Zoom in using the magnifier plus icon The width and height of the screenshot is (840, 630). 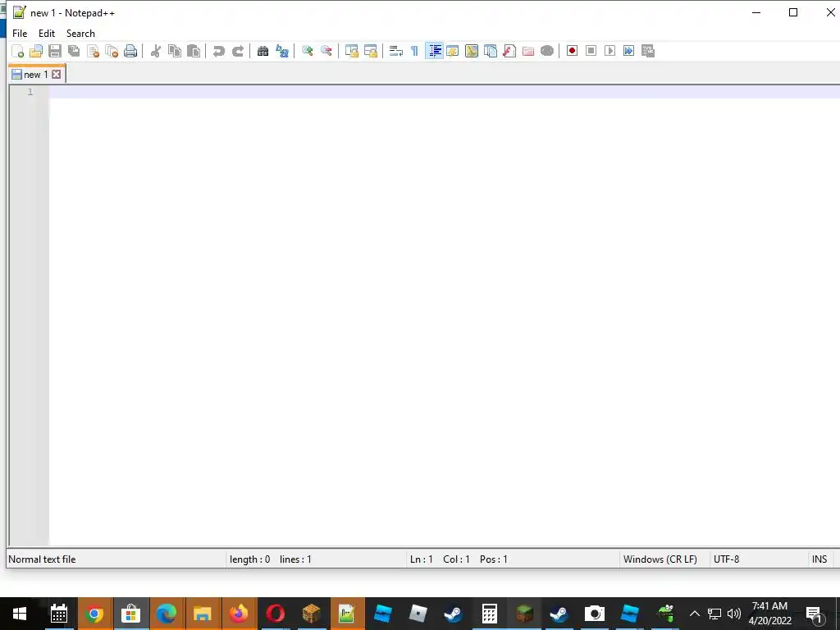click(x=307, y=51)
